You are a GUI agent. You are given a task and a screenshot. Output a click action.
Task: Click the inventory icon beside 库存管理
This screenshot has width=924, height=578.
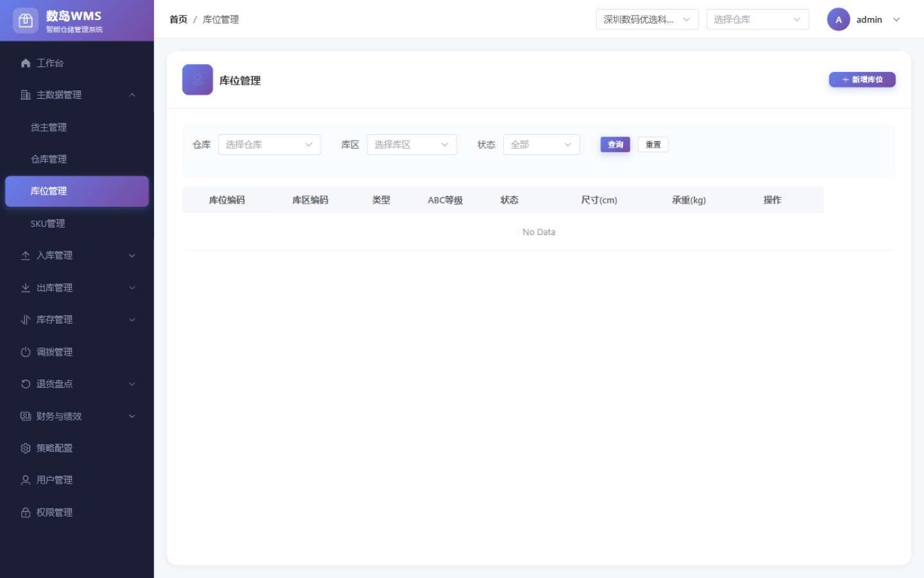(26, 320)
